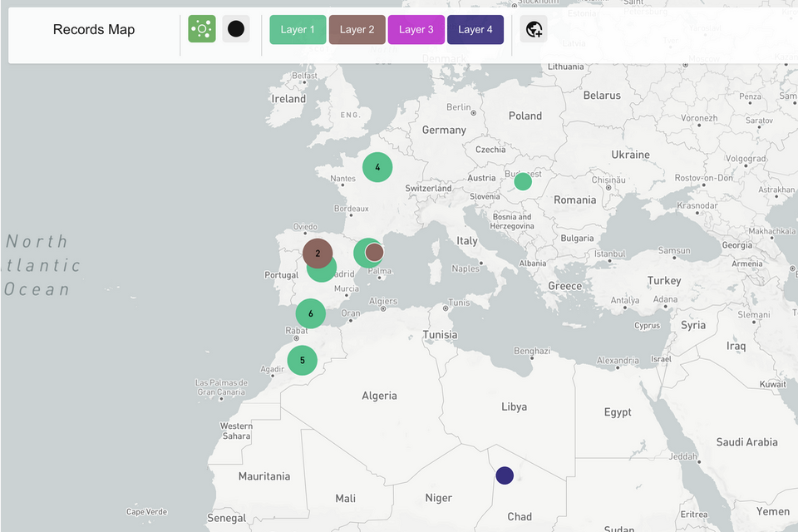
Task: Select the green marker near Budapest
Action: pos(523,181)
